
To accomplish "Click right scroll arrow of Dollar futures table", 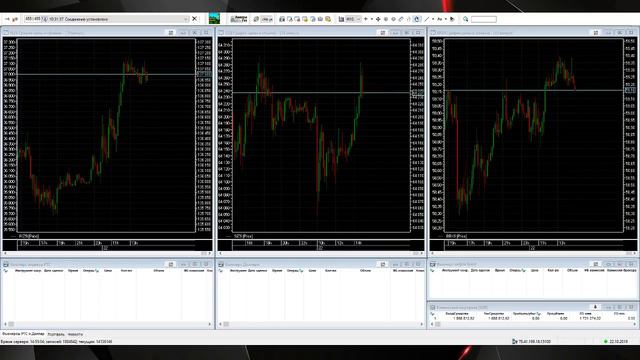I will tap(422, 324).
